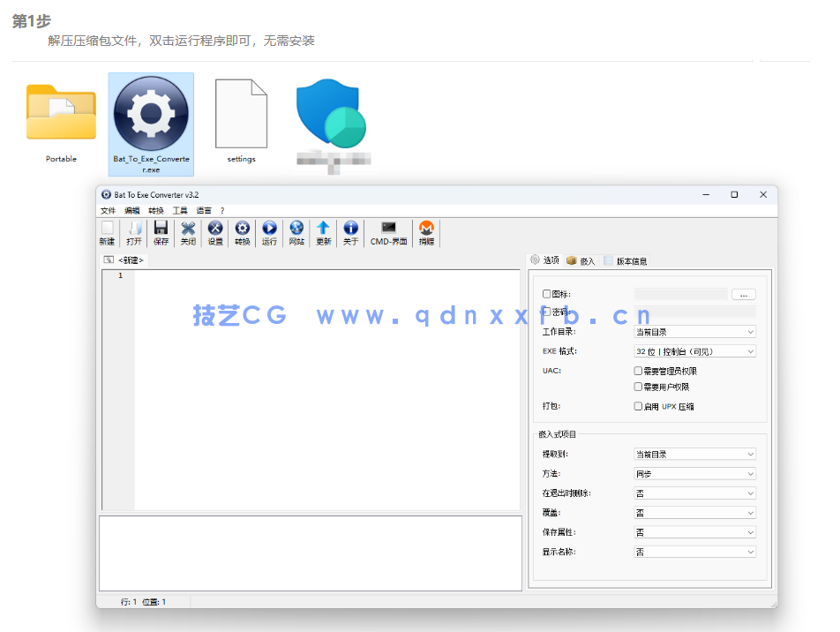Click the 捐赠 (Donate) toolbar icon
Viewport: 840px width, 632px height.
(426, 232)
